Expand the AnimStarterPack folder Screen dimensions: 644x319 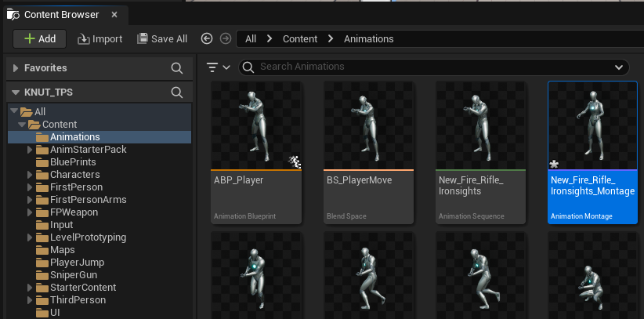(x=30, y=150)
